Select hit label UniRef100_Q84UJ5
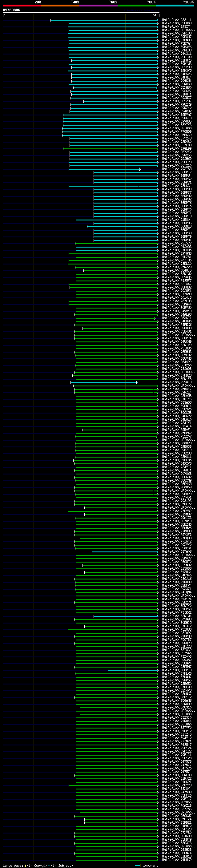Screen dimensions: 197x868 point(177,271)
